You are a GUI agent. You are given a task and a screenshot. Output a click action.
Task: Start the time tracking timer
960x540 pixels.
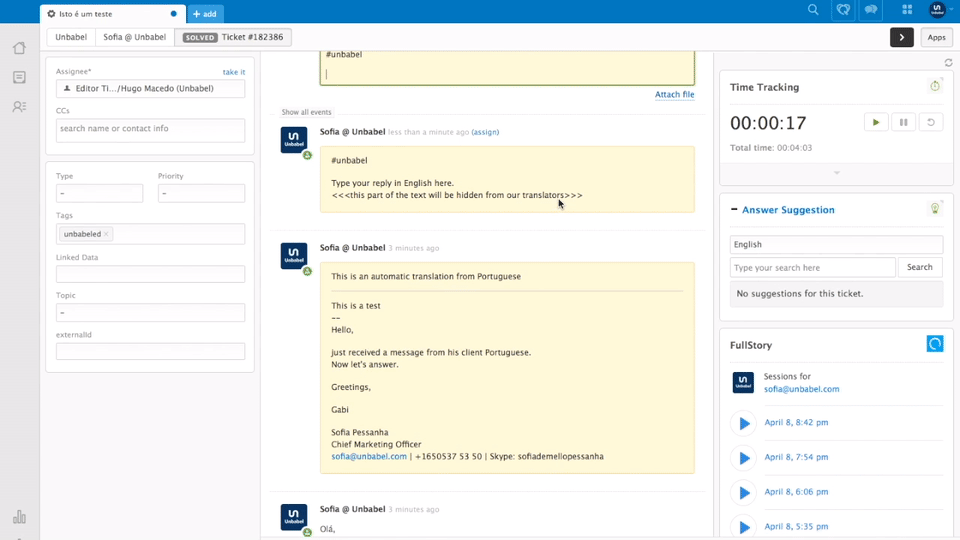[x=876, y=122]
